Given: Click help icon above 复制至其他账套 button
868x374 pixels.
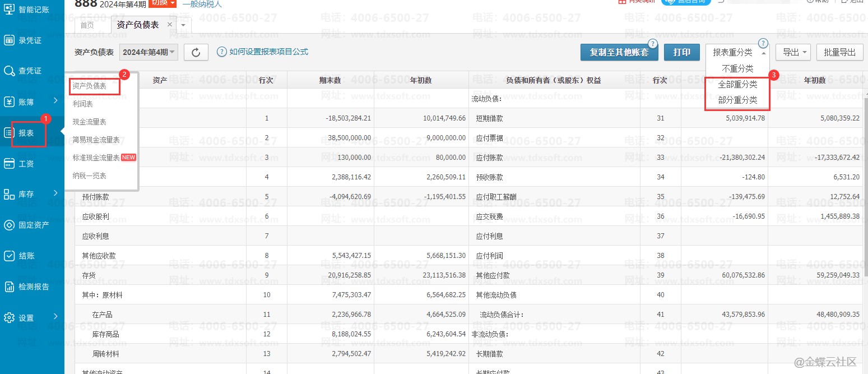Looking at the screenshot, I should [x=652, y=43].
